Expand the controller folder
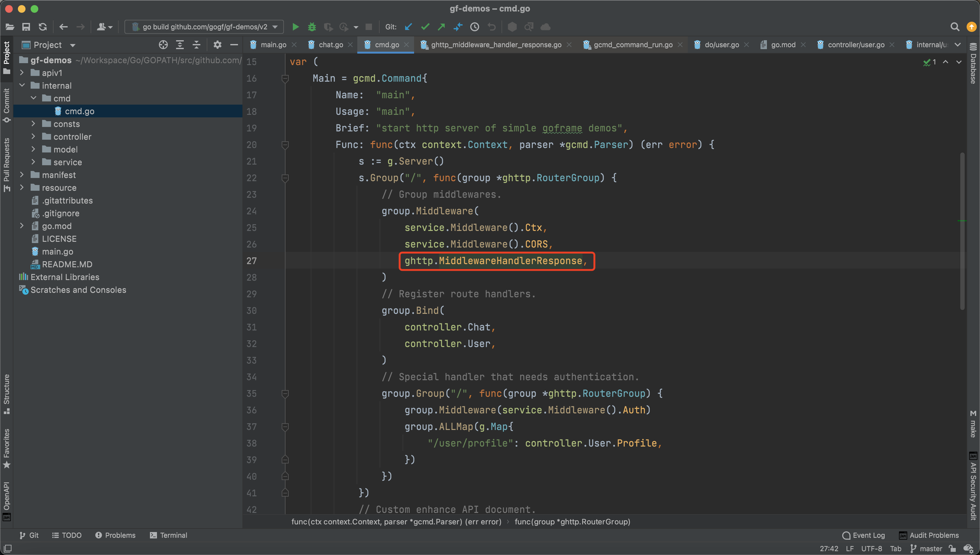The height and width of the screenshot is (555, 980). coord(33,137)
